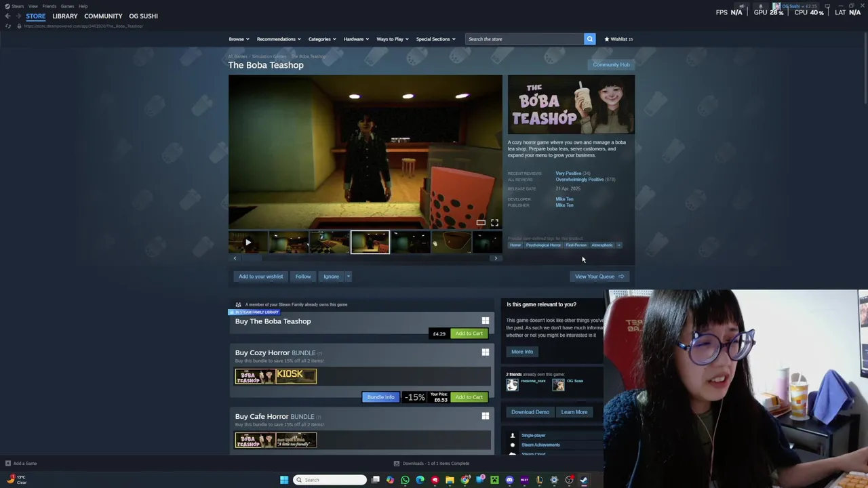Open the View menu
The height and width of the screenshot is (488, 868).
pos(33,6)
